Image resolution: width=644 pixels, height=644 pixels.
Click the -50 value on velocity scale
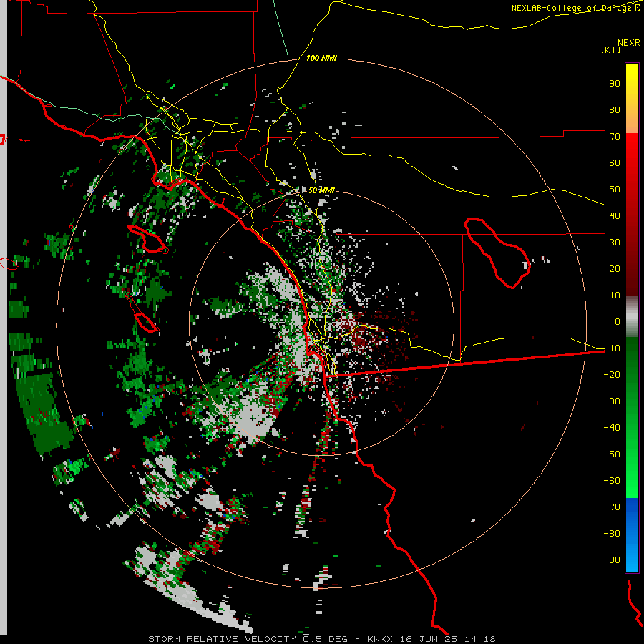coord(612,454)
